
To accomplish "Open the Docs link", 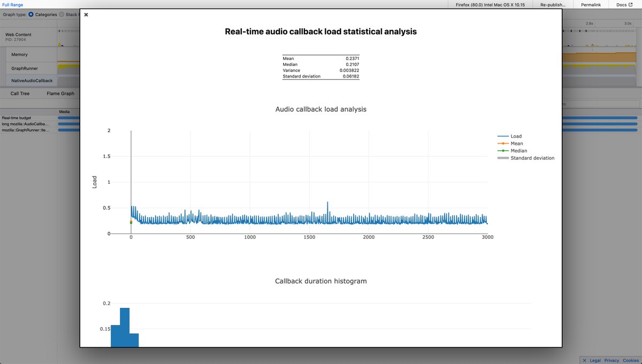I will tap(624, 4).
